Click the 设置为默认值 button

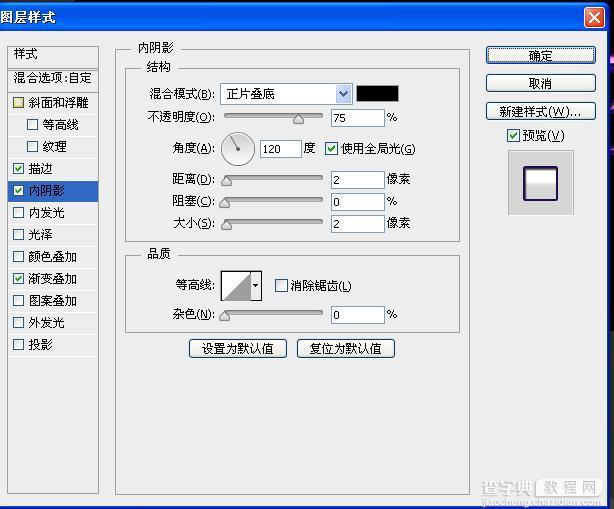pyautogui.click(x=238, y=348)
